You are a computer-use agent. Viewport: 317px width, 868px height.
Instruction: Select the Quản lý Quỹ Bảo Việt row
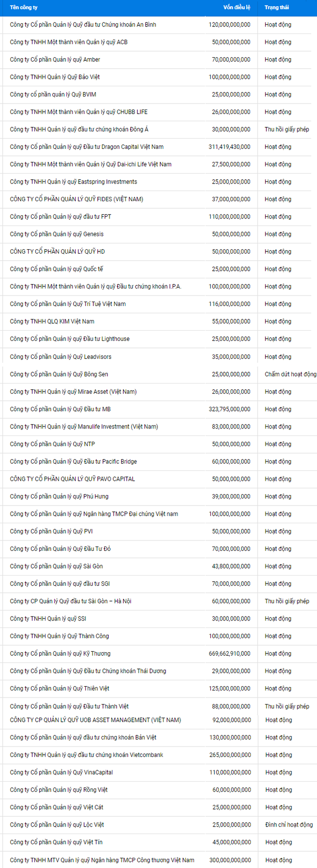coord(55,77)
